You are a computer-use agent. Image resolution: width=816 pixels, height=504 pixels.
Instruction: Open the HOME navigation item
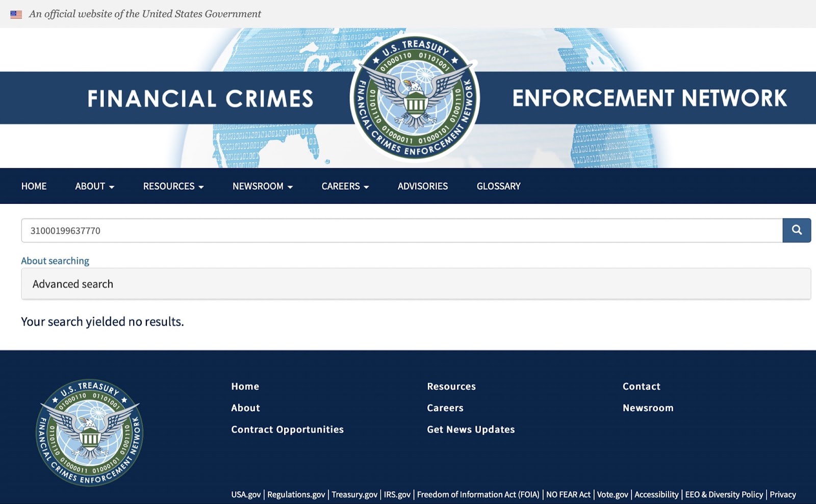point(34,186)
